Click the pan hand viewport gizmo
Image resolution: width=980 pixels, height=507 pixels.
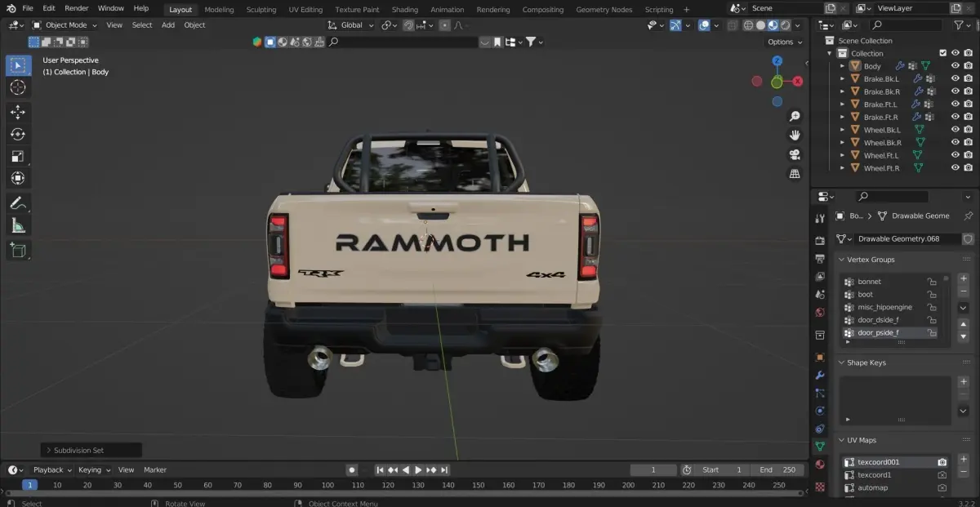click(x=795, y=136)
